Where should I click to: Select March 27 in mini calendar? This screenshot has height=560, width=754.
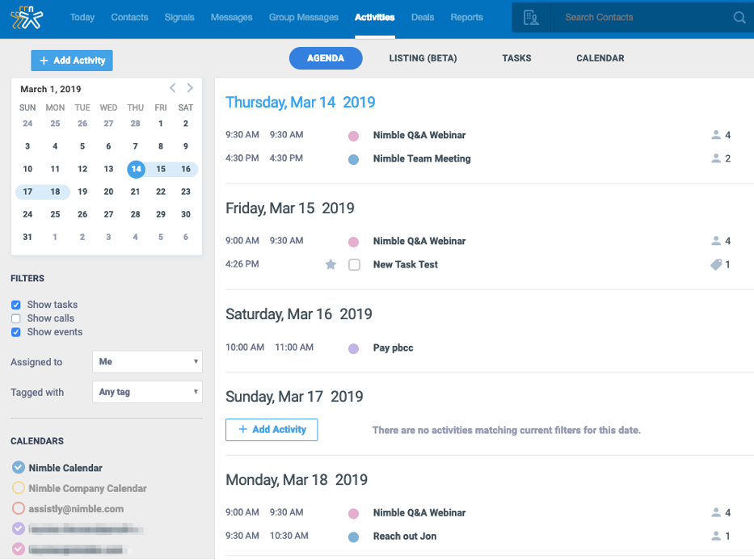point(108,214)
